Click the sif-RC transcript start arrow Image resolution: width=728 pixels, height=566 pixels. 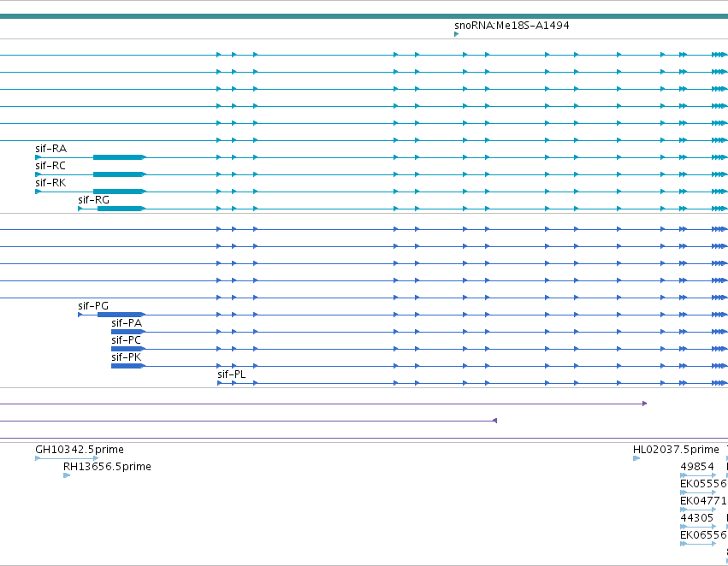(x=38, y=174)
